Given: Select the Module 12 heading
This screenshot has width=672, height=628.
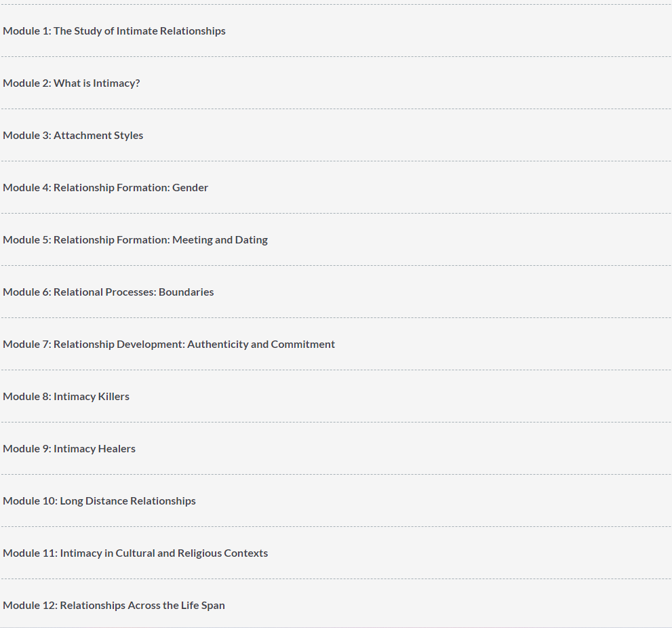Looking at the screenshot, I should (113, 605).
